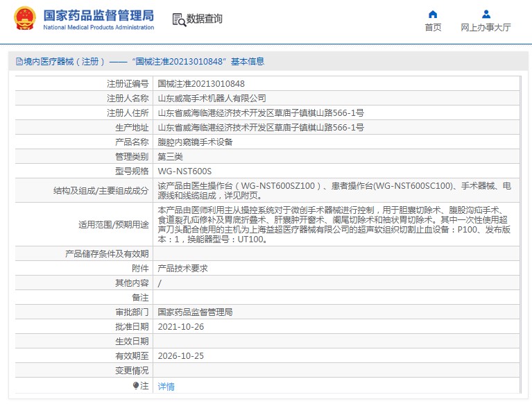Click the home icon above 首页

[433, 15]
